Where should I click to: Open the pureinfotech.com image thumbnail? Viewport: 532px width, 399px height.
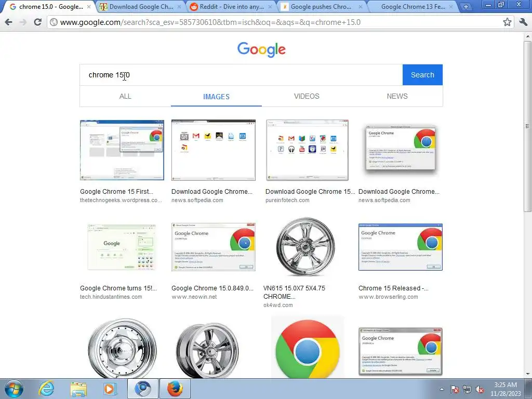click(307, 150)
